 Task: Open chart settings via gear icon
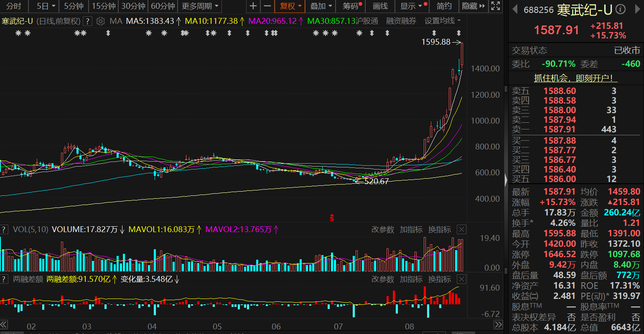click(x=99, y=21)
